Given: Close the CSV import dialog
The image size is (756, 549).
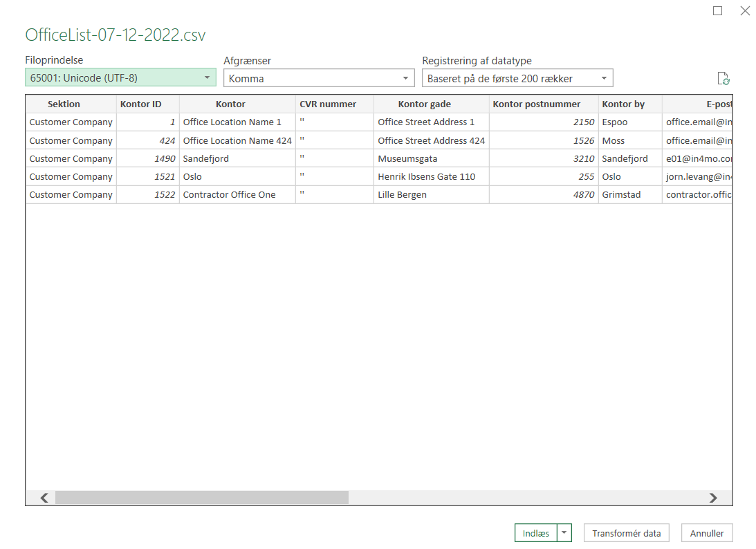Looking at the screenshot, I should [744, 11].
